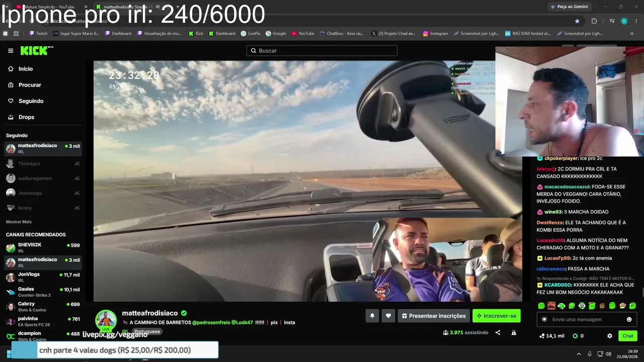This screenshot has height=362, width=644.
Task: Click chat username DwstRenzo
Action: tap(550, 223)
